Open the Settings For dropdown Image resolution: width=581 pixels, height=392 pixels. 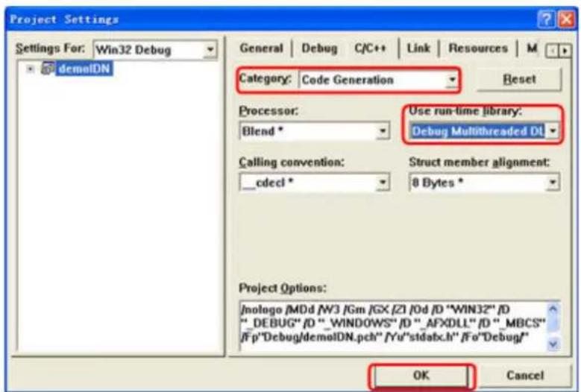click(210, 50)
